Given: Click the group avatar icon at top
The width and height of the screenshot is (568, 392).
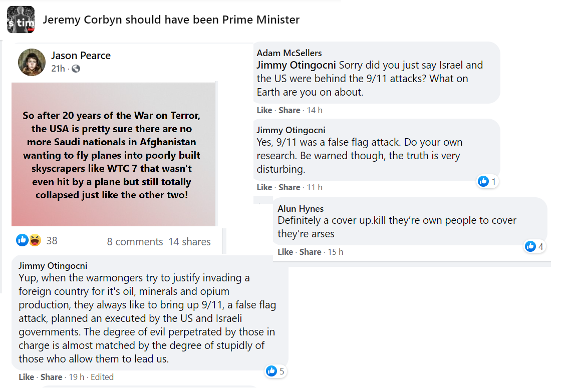Looking at the screenshot, I should click(x=21, y=20).
